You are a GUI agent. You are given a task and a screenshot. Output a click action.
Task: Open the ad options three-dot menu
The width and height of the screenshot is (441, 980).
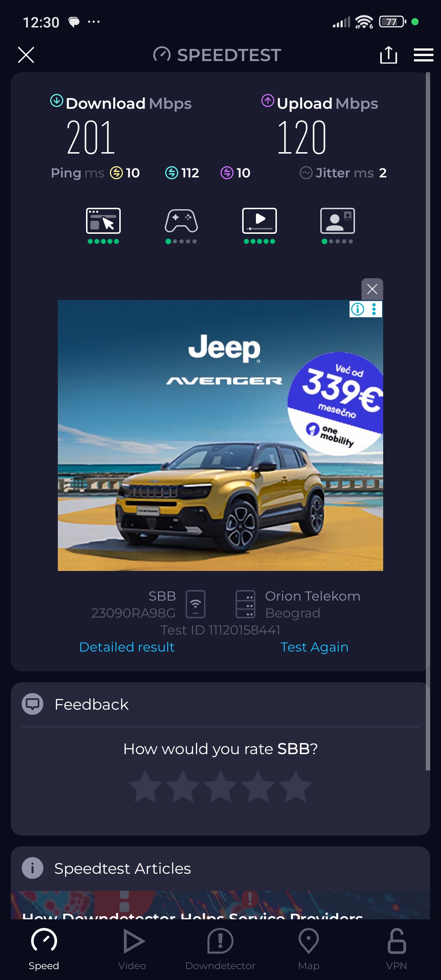pos(374,309)
